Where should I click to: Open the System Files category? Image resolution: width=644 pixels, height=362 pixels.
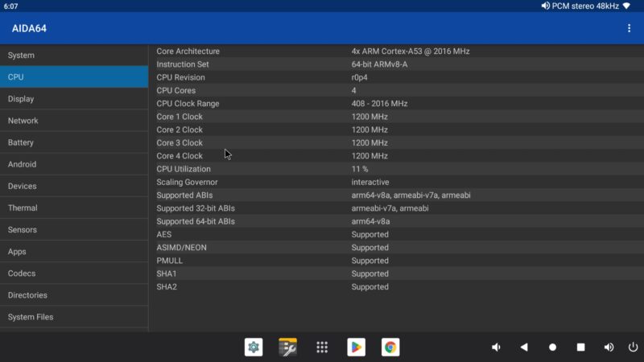pyautogui.click(x=74, y=316)
